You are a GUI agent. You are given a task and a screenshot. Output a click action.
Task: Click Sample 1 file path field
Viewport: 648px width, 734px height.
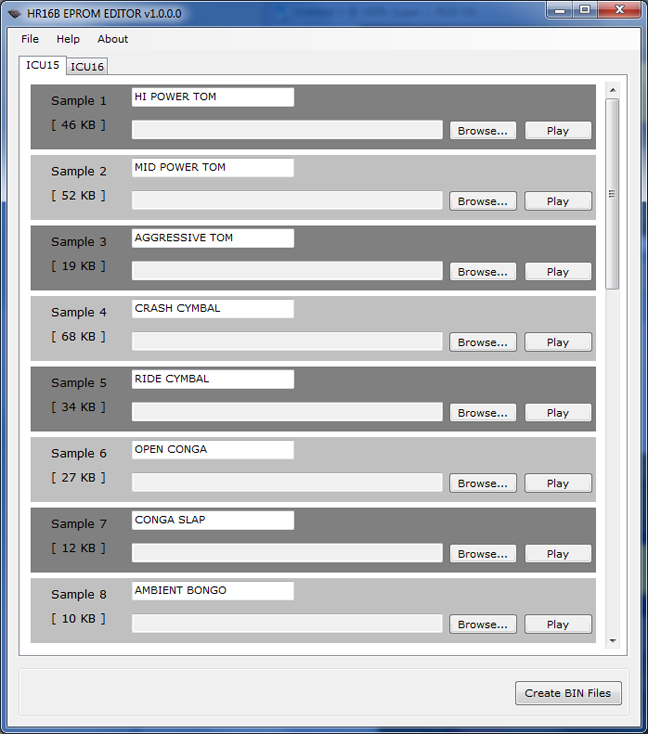point(287,130)
